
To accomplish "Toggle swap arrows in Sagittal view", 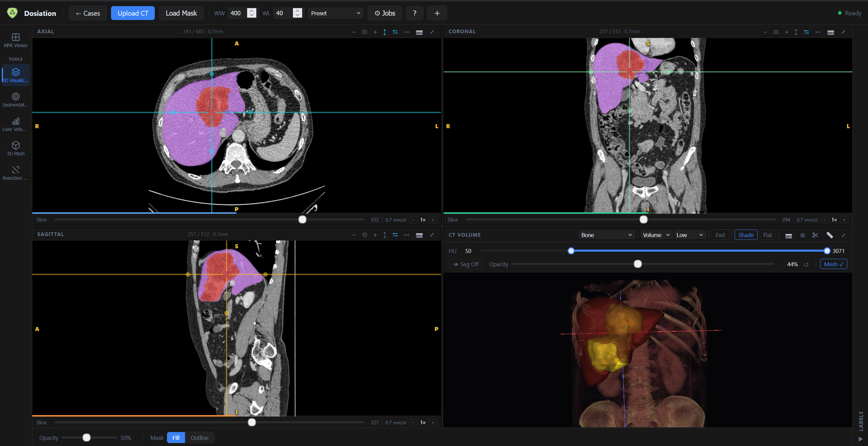I will (395, 235).
